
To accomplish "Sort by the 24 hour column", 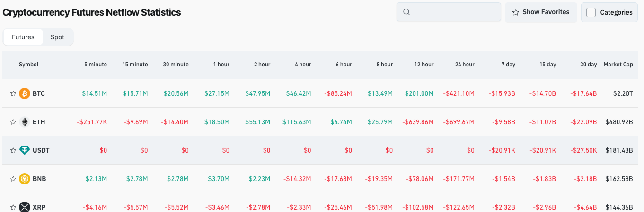I will (x=465, y=65).
